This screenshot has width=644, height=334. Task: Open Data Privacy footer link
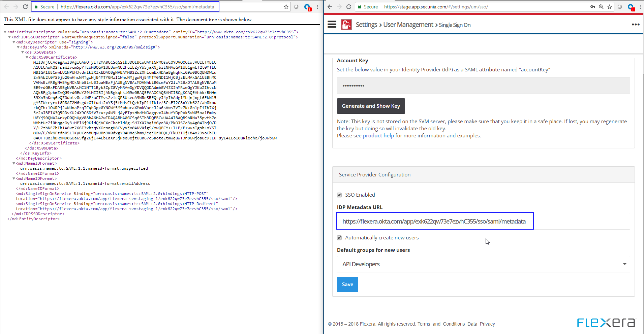(481, 324)
